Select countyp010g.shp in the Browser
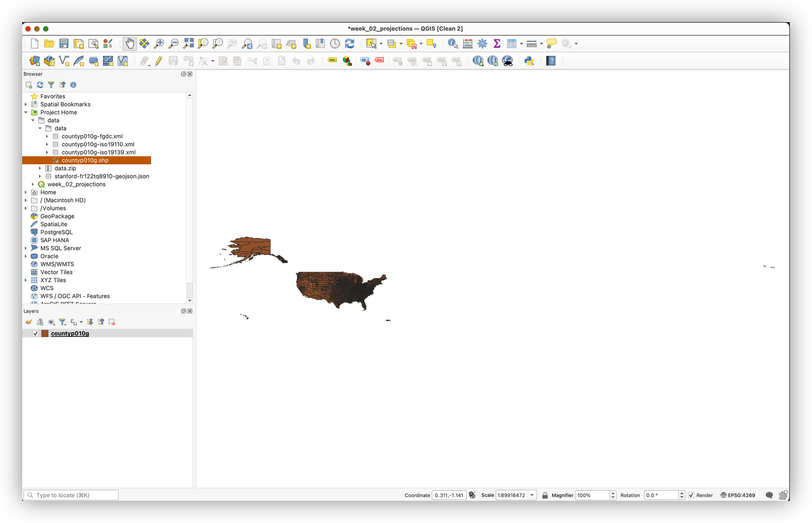The height and width of the screenshot is (523, 812). [85, 160]
